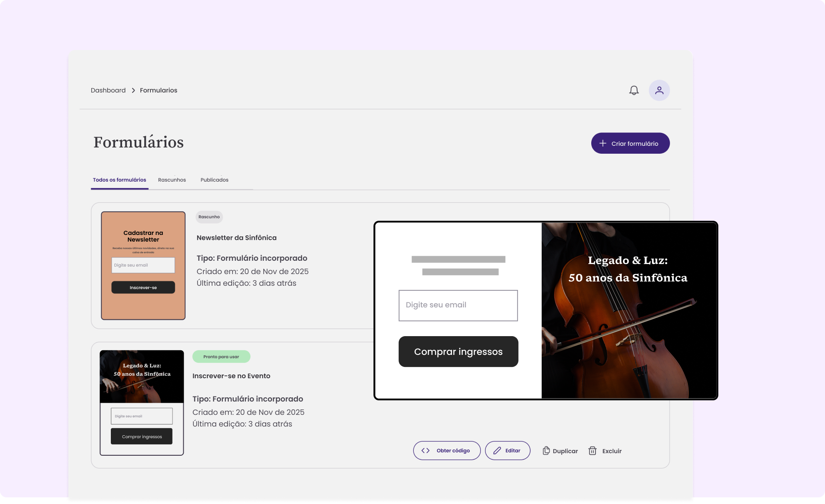825x504 pixels.
Task: Click the Digite seu email input field
Action: pos(458,305)
